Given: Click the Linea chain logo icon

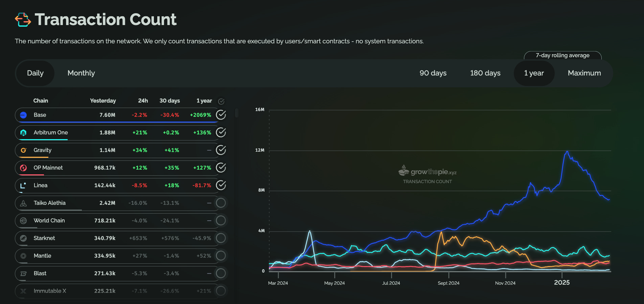Looking at the screenshot, I should pos(23,186).
